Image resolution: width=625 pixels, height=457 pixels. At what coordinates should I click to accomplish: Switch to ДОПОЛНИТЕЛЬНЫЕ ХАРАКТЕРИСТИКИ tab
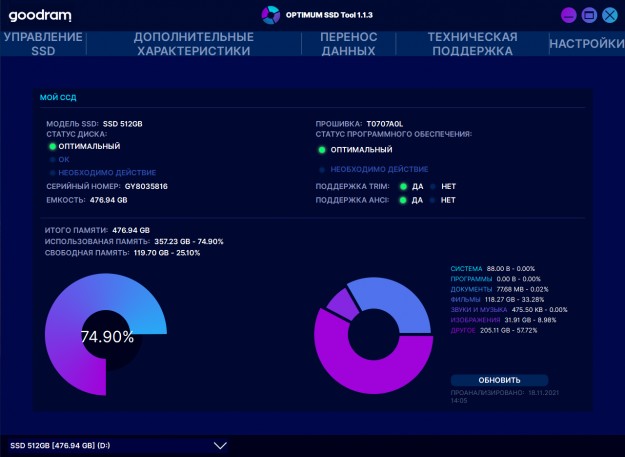point(194,44)
